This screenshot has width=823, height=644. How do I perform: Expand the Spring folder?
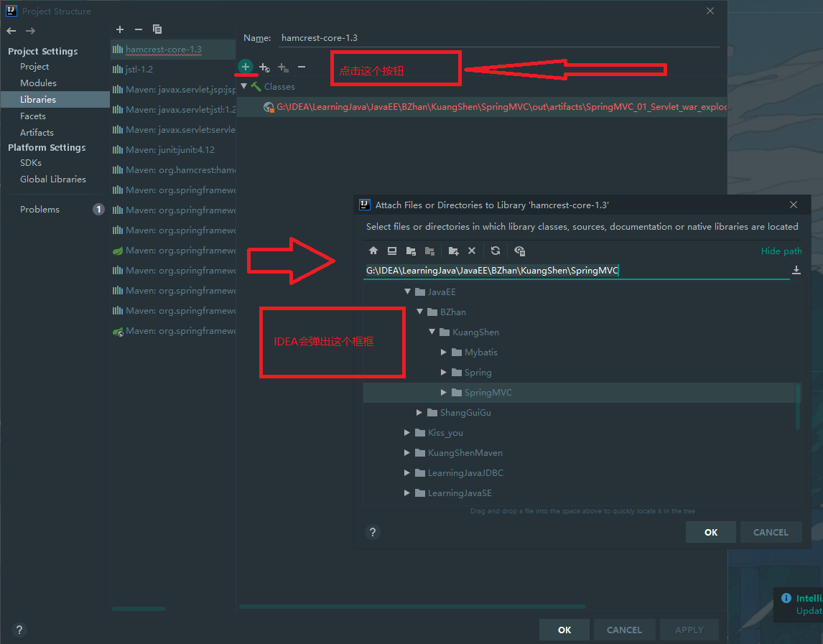click(444, 372)
